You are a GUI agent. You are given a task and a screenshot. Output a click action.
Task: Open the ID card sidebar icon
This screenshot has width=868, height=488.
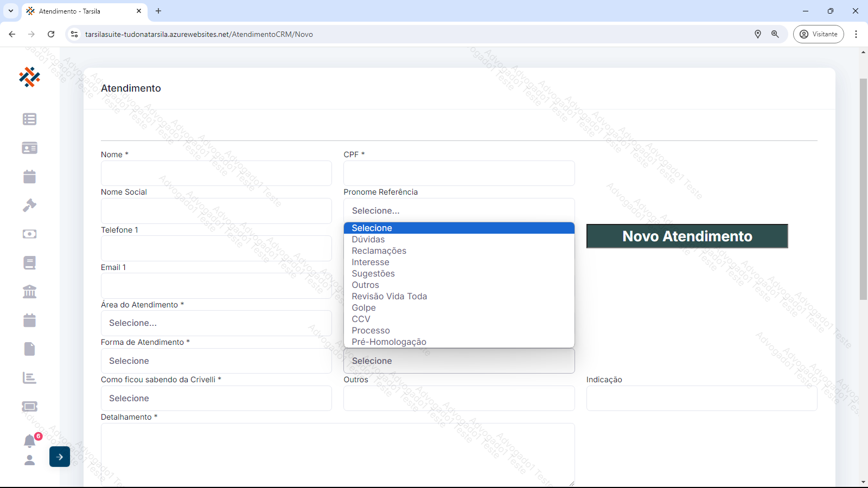29,148
